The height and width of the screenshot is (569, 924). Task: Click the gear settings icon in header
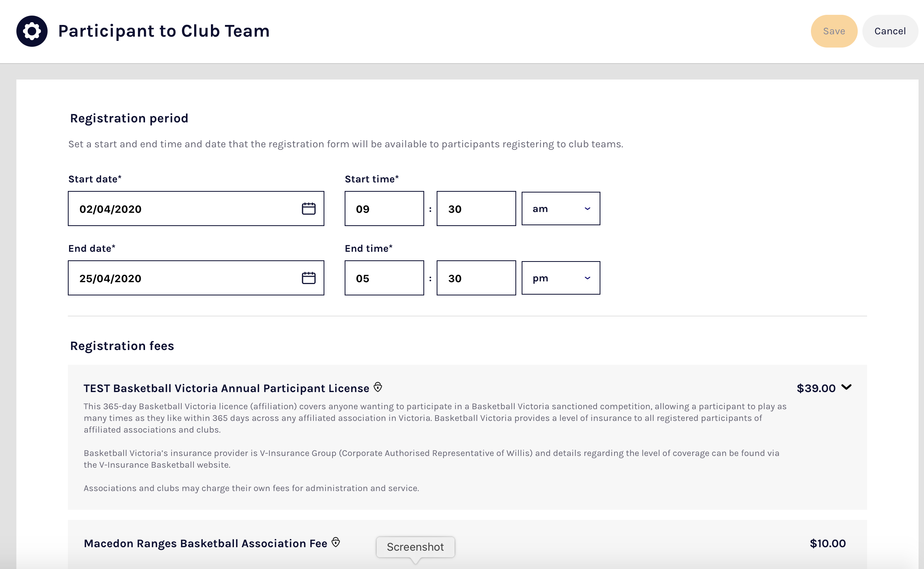[32, 31]
